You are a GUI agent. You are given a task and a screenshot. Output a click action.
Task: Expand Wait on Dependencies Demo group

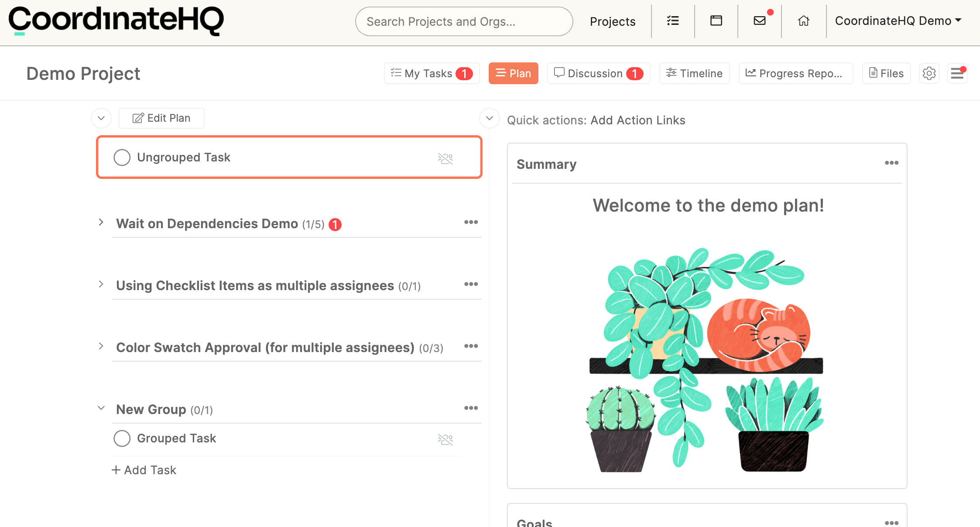101,222
